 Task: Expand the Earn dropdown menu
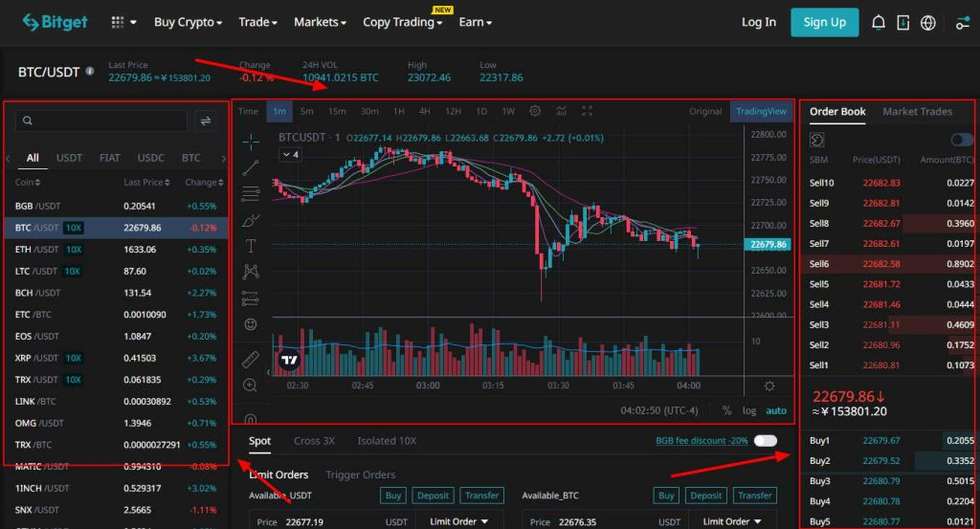(475, 23)
